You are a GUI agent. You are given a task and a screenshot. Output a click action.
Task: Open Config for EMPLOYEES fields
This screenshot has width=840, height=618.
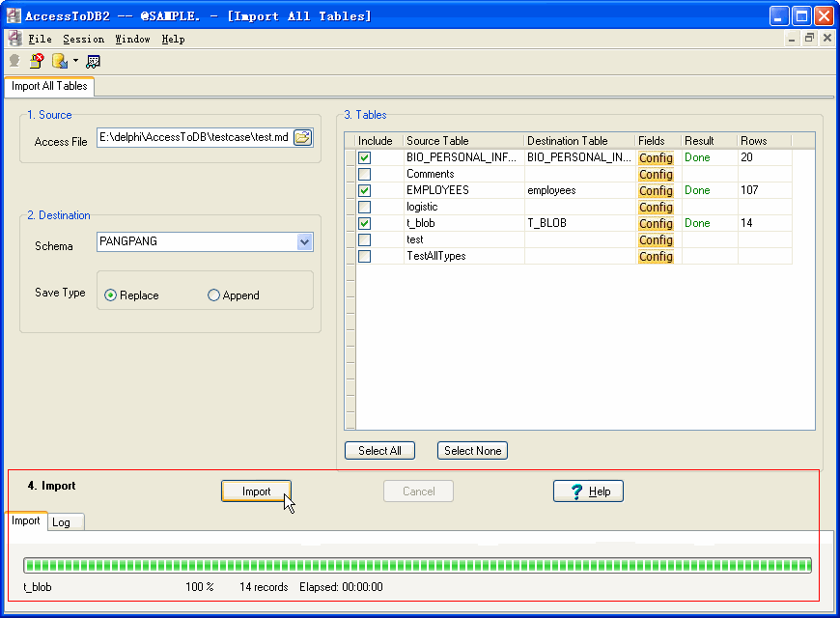pos(656,191)
